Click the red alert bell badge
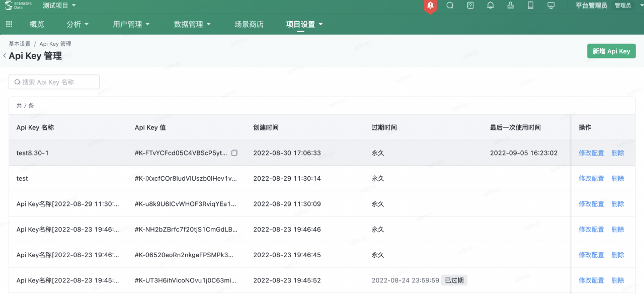644x294 pixels. point(430,6)
